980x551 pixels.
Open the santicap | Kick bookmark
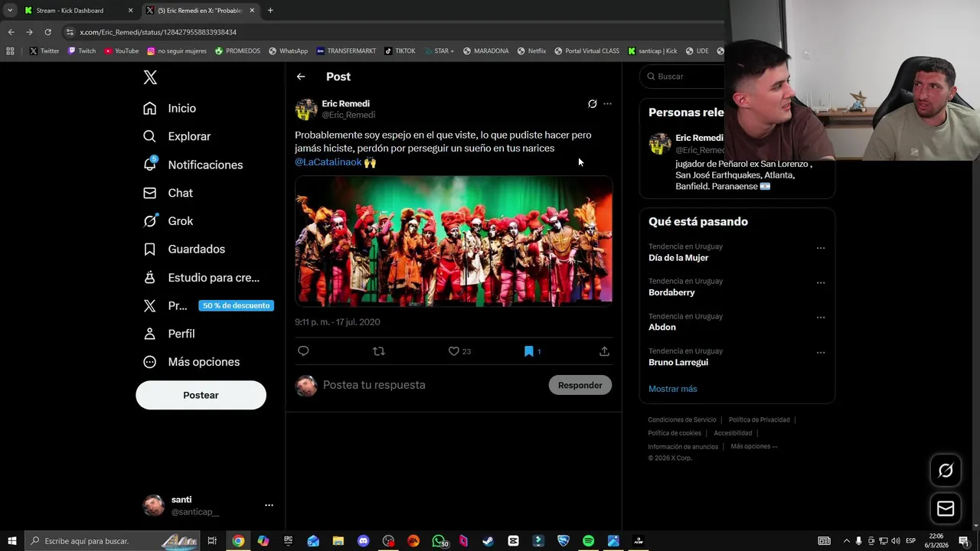click(652, 51)
